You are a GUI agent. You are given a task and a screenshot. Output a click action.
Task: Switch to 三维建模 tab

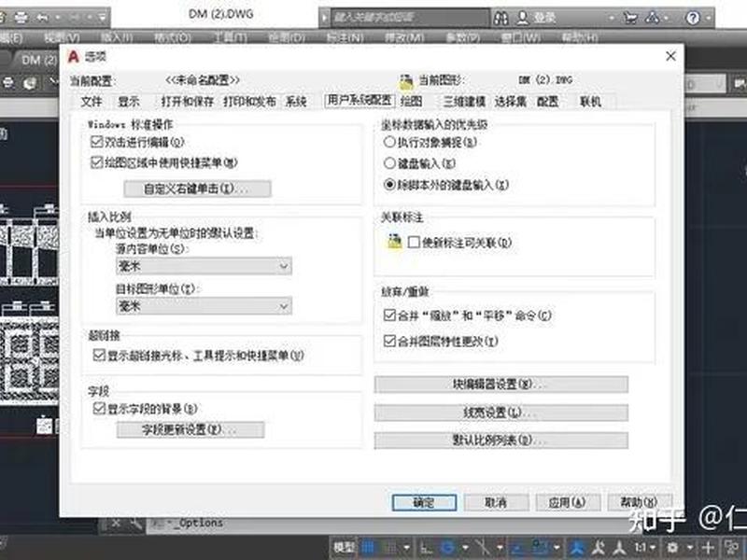[464, 101]
